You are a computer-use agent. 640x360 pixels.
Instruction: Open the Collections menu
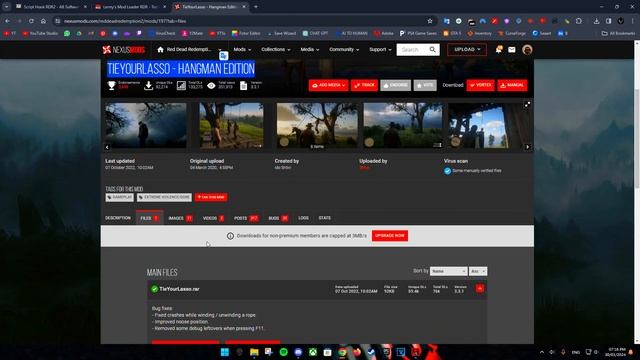[x=276, y=49]
